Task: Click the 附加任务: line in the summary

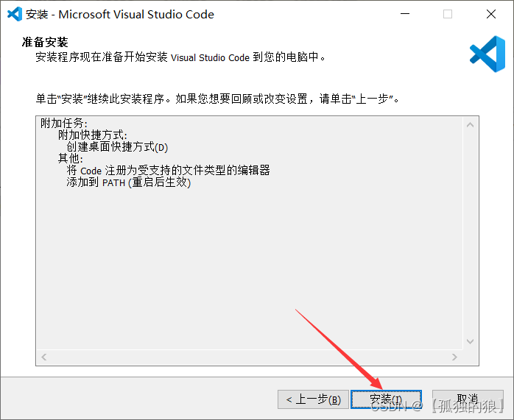Action: pyautogui.click(x=64, y=124)
